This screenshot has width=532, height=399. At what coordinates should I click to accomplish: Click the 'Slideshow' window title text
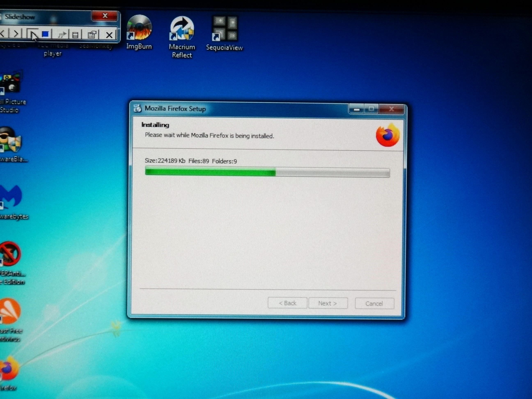click(x=20, y=17)
